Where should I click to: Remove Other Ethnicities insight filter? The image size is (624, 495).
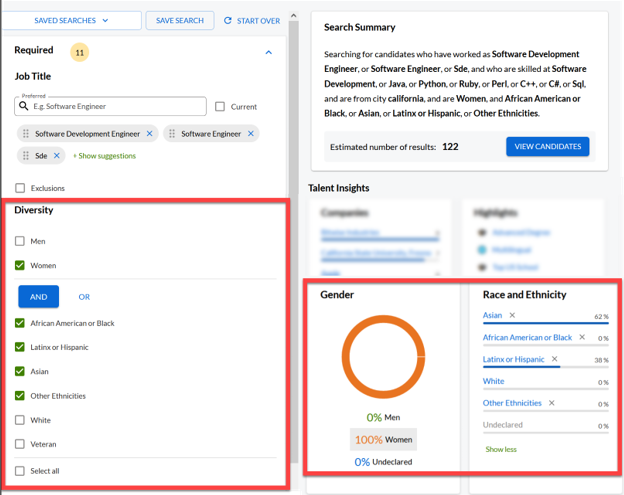coord(552,403)
